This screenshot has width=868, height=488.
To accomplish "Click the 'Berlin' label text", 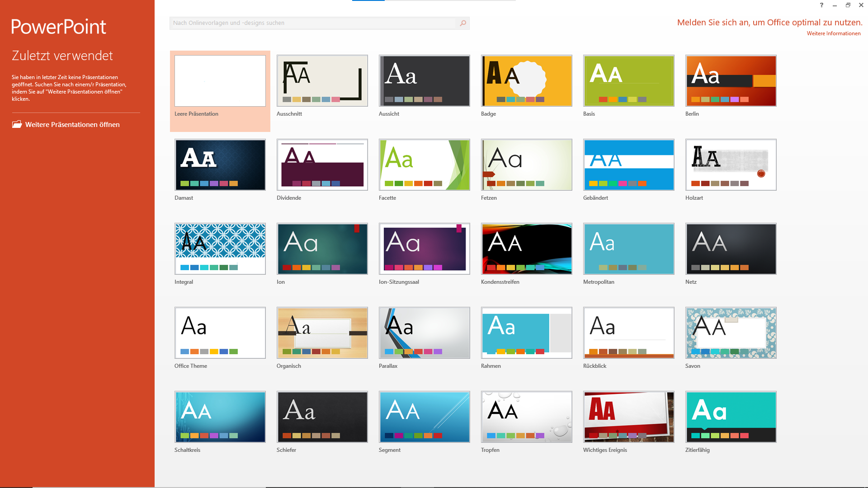I will pyautogui.click(x=692, y=114).
